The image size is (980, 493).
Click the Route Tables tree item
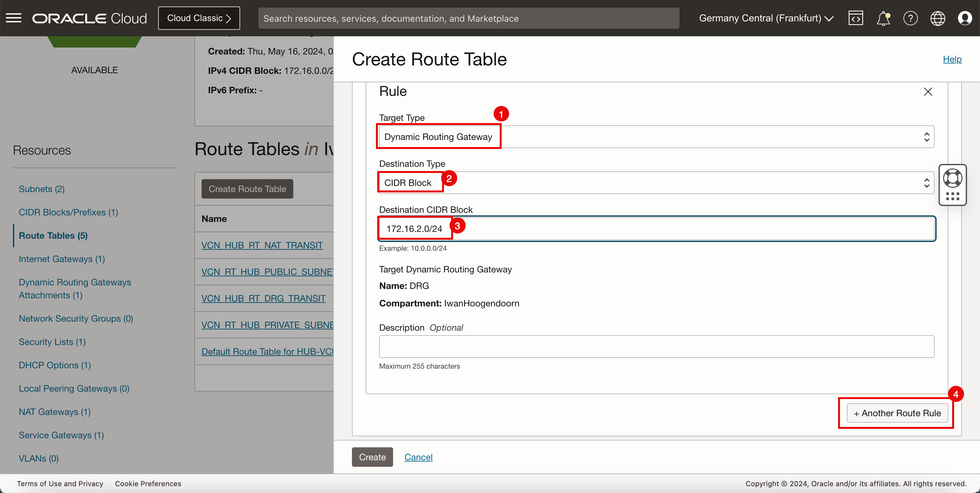click(53, 235)
